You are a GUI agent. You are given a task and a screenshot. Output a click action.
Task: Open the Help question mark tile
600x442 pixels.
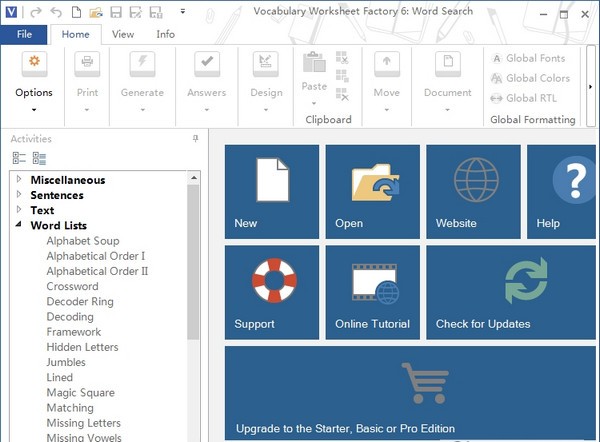pos(563,191)
